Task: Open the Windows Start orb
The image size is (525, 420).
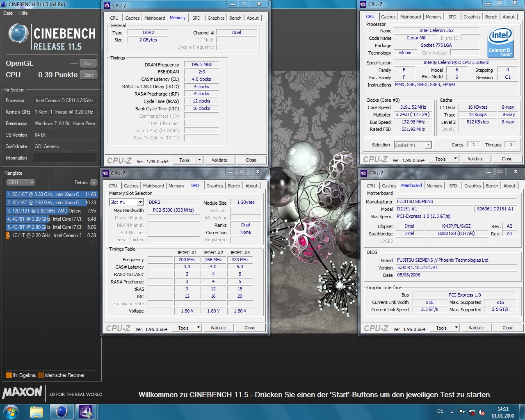Action: coord(11,411)
